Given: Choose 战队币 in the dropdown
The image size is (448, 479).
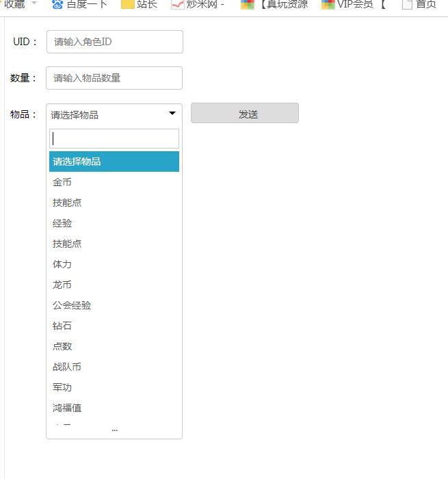Looking at the screenshot, I should 67,367.
